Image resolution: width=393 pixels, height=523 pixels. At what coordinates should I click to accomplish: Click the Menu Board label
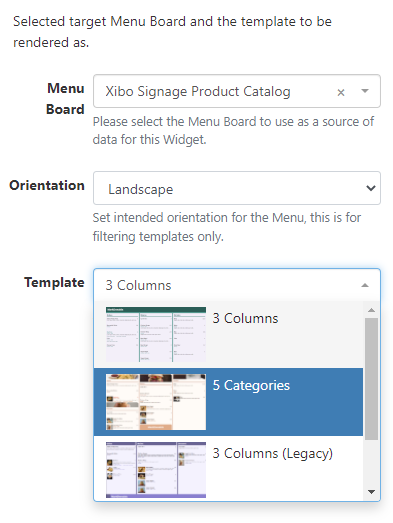65,99
